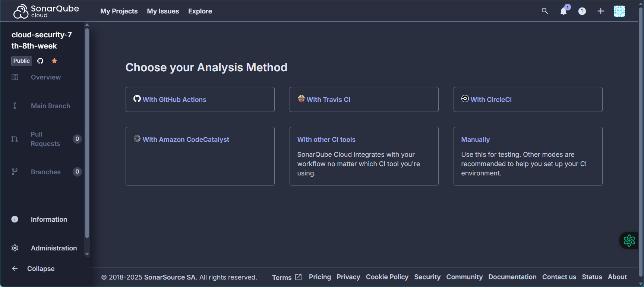This screenshot has height=287, width=644.
Task: Click the GitHub repository icon in sidebar
Action: [x=40, y=61]
